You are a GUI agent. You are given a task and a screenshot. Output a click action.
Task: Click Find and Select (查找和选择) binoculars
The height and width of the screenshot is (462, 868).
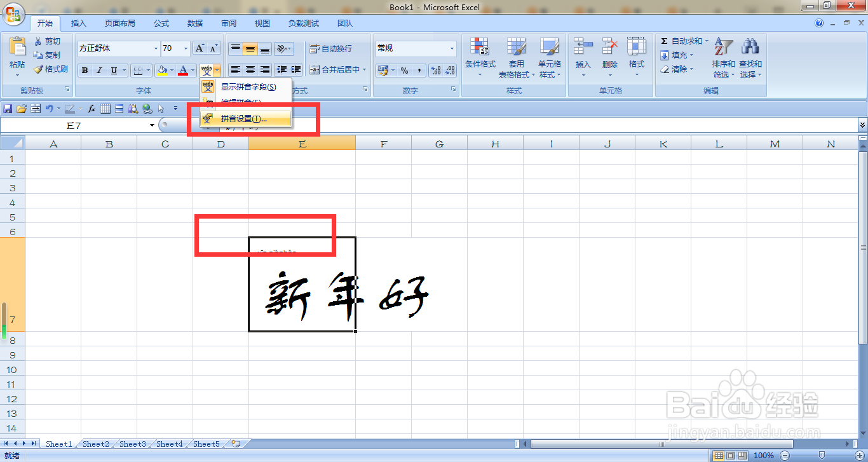(x=750, y=57)
